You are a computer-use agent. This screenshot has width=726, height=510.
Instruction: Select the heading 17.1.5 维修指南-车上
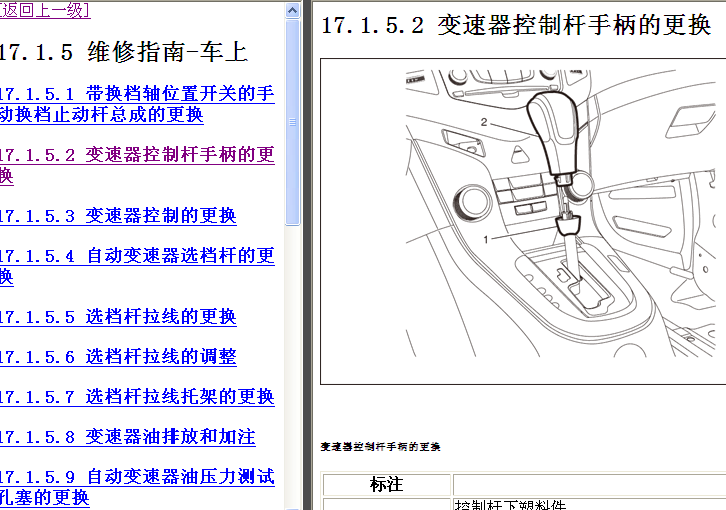tap(123, 52)
